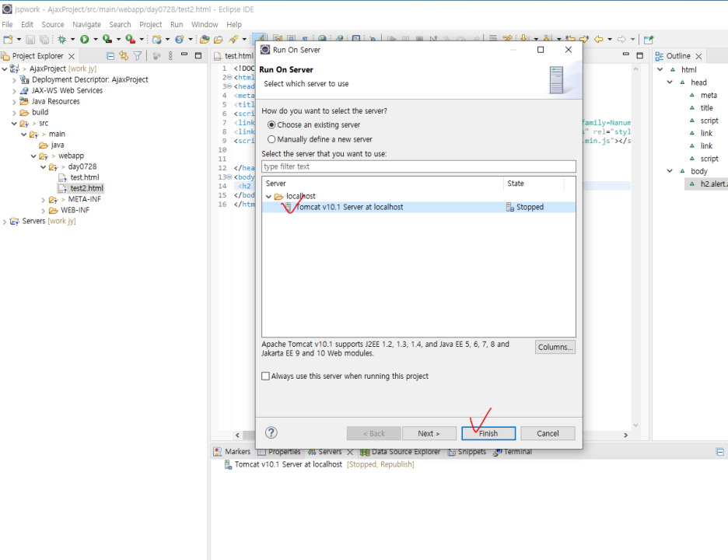Select the title node in Outline
728x560 pixels.
point(706,108)
